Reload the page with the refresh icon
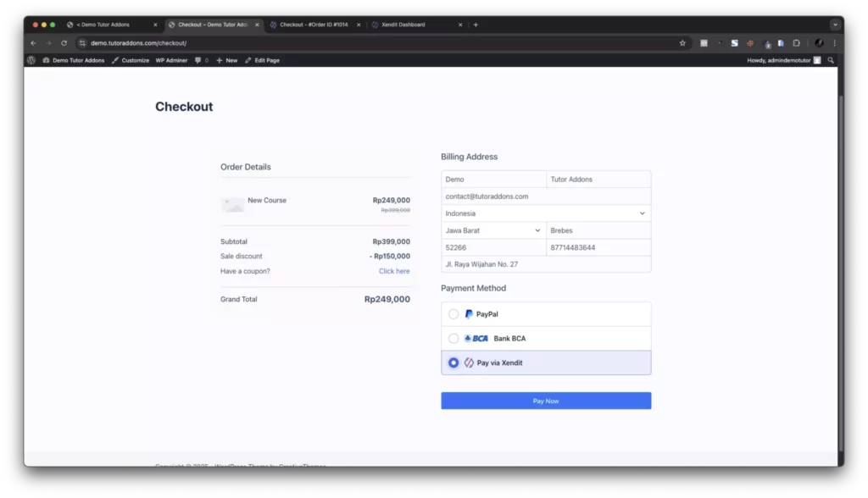This screenshot has height=498, width=868. click(x=64, y=43)
